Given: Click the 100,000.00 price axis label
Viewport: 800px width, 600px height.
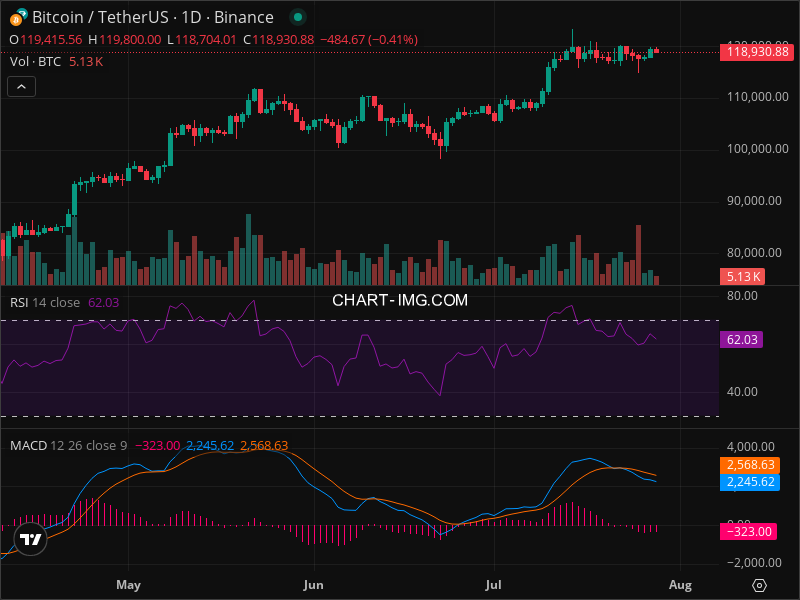Looking at the screenshot, I should tap(757, 149).
